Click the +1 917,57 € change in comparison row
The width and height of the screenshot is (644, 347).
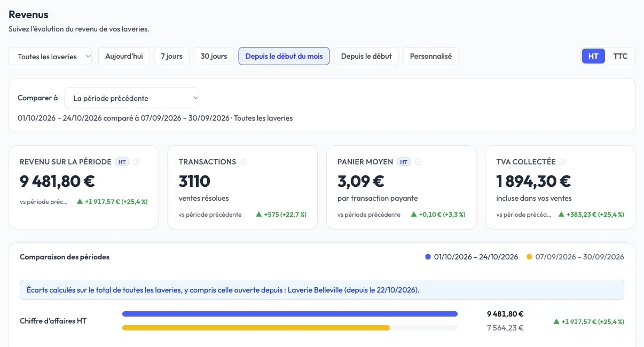(593, 321)
